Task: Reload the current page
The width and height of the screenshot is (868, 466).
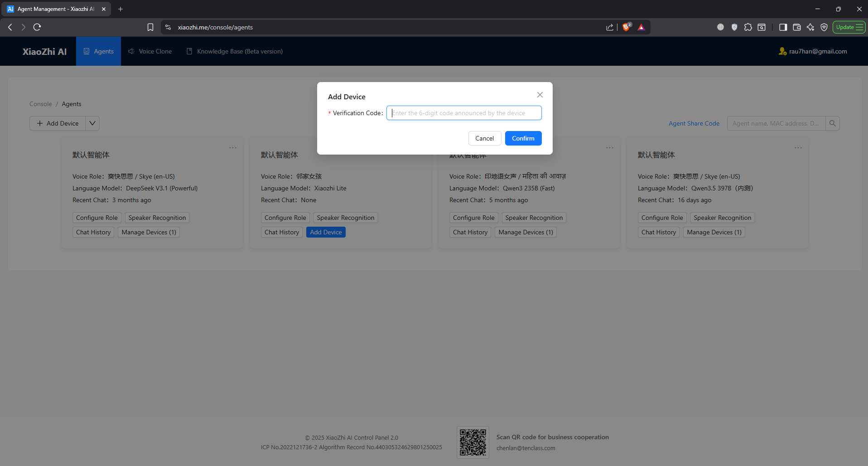Action: [x=37, y=27]
